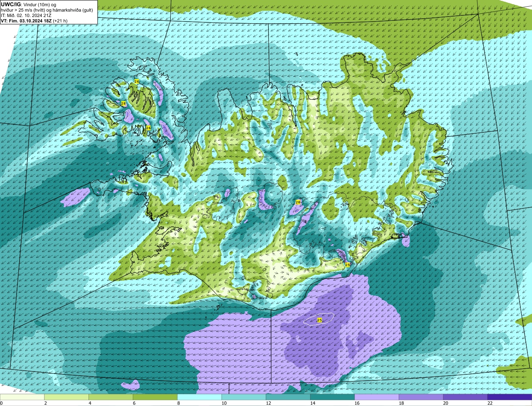Image resolution: width=532 pixels, height=406 pixels.
Task: Click the 18–20 m/s purple legend swatch
Action: tap(421, 397)
